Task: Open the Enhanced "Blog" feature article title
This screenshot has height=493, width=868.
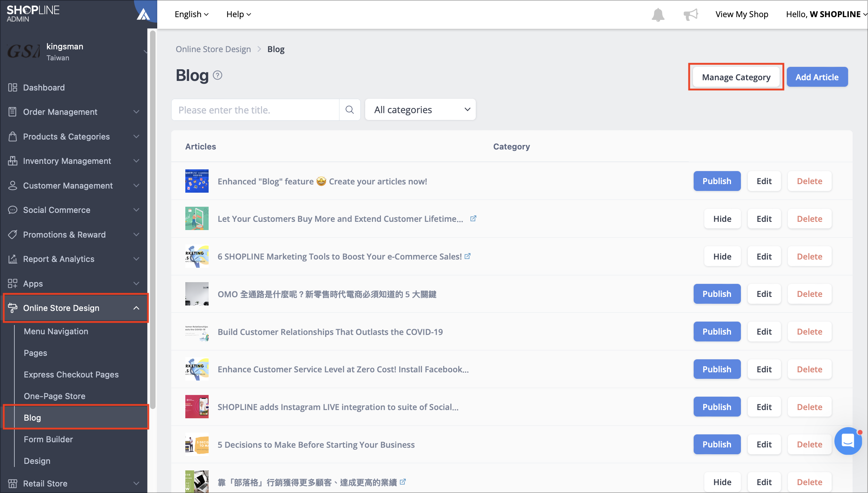Action: [x=322, y=181]
